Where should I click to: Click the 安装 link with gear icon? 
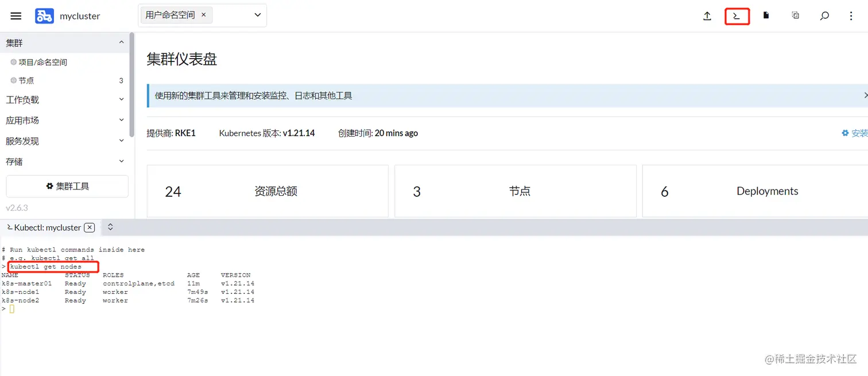(x=855, y=133)
